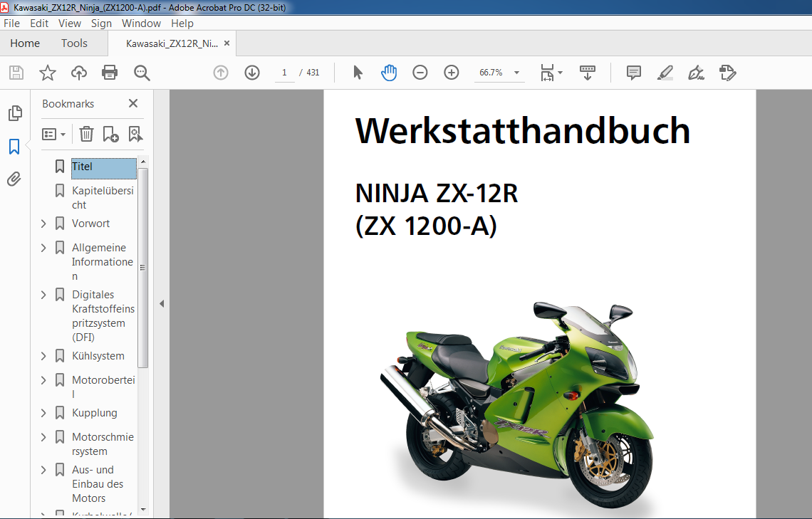Open the Window menu

(141, 23)
